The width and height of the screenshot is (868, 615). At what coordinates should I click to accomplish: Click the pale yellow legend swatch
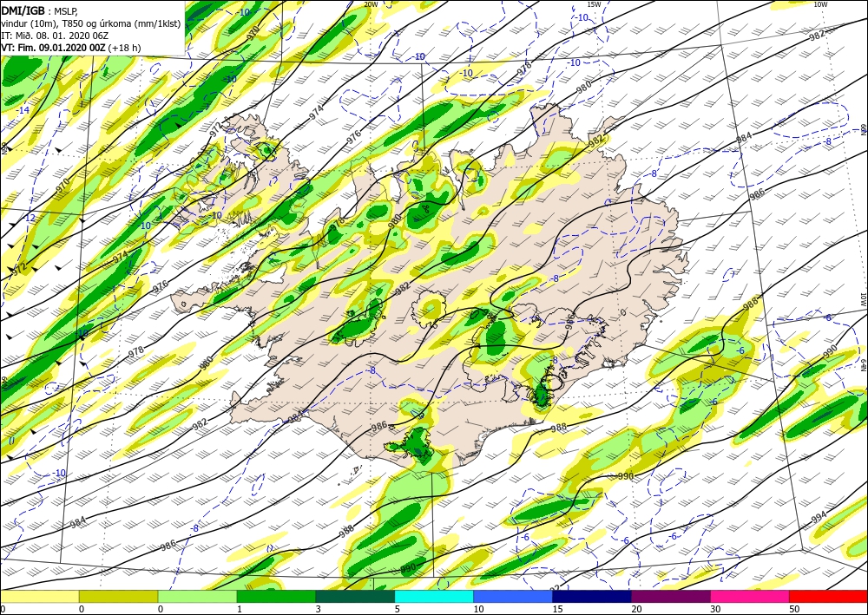click(x=39, y=596)
